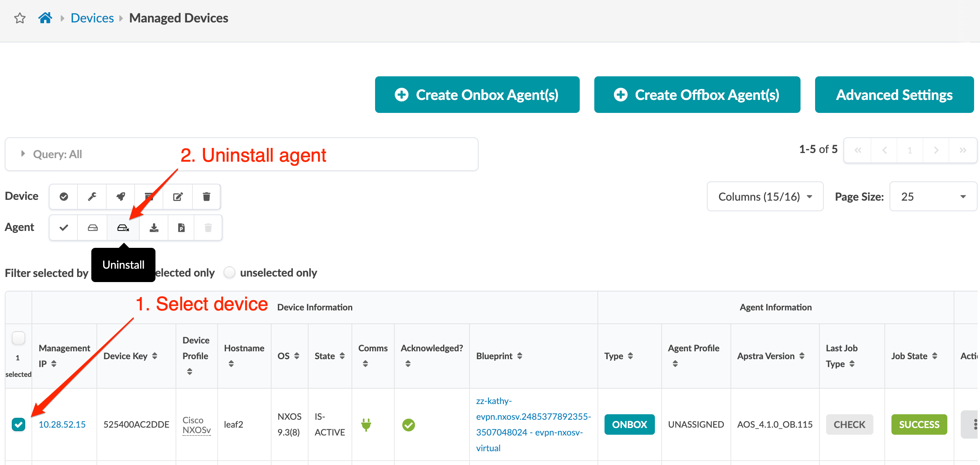Select the unselected only radio button
The image size is (980, 465).
pos(229,273)
